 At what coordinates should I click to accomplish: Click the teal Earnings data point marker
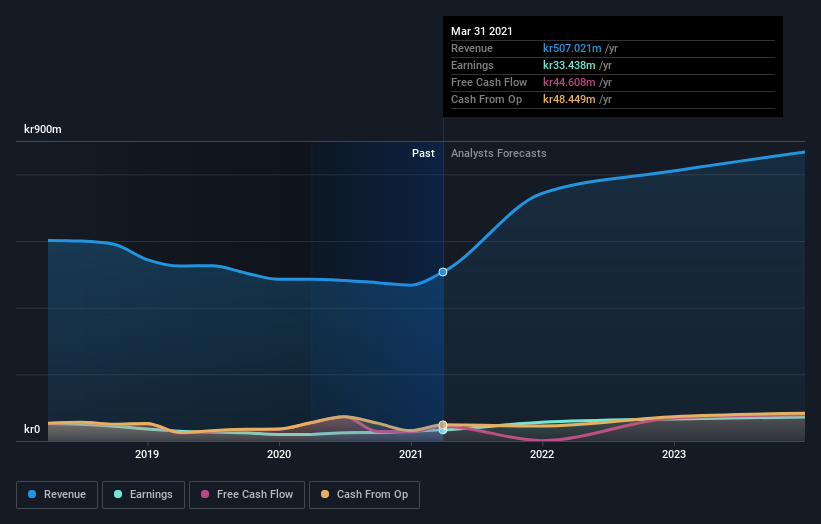pyautogui.click(x=443, y=430)
